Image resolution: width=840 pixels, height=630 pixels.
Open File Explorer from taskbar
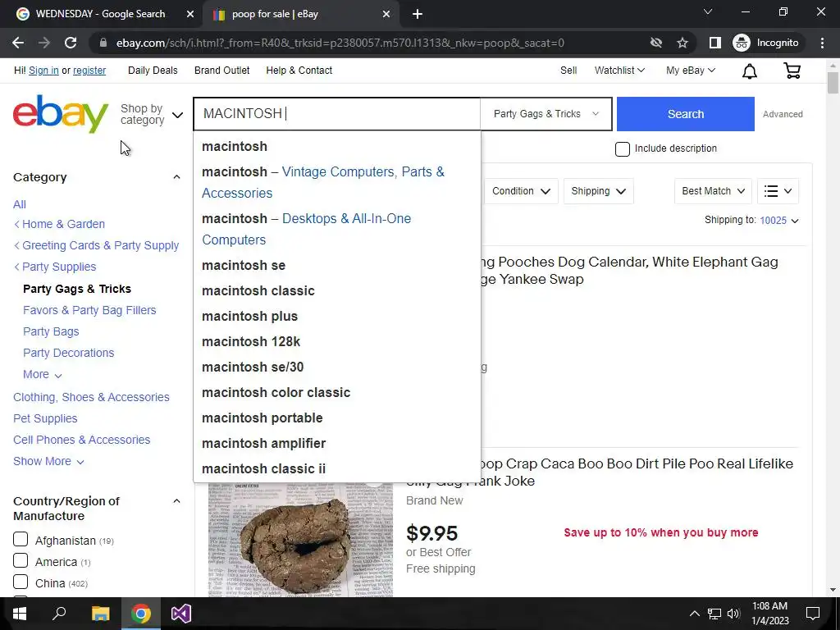[x=100, y=614]
